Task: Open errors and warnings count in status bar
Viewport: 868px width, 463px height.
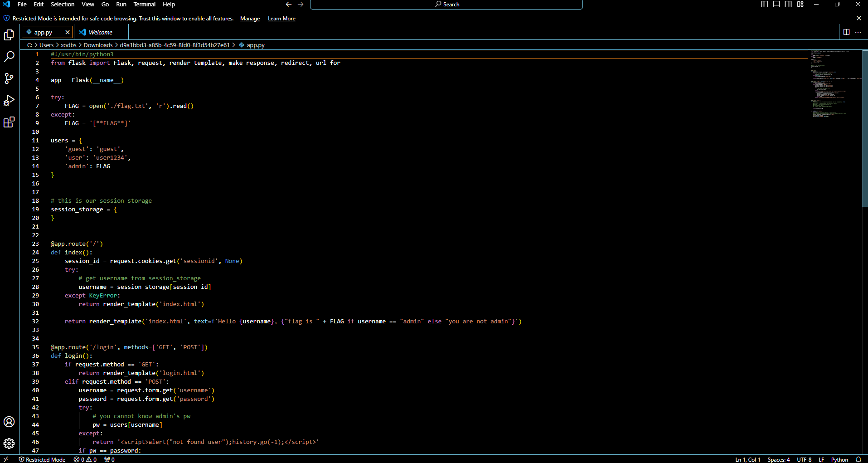Action: (x=85, y=459)
